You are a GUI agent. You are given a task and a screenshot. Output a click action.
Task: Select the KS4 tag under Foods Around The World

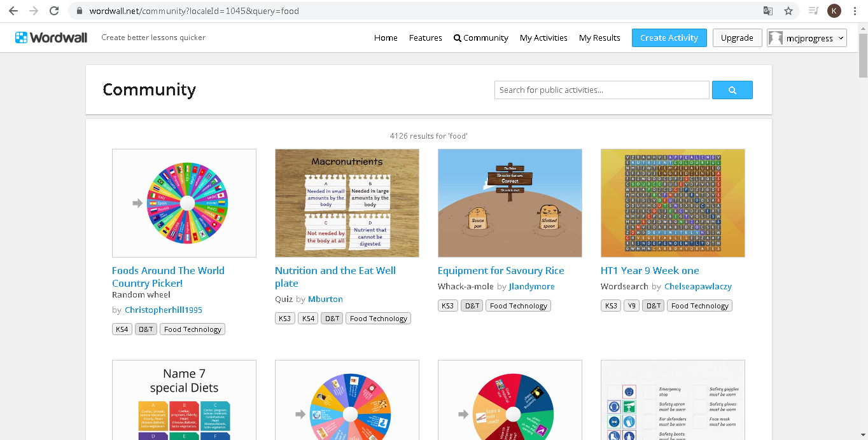(x=122, y=329)
